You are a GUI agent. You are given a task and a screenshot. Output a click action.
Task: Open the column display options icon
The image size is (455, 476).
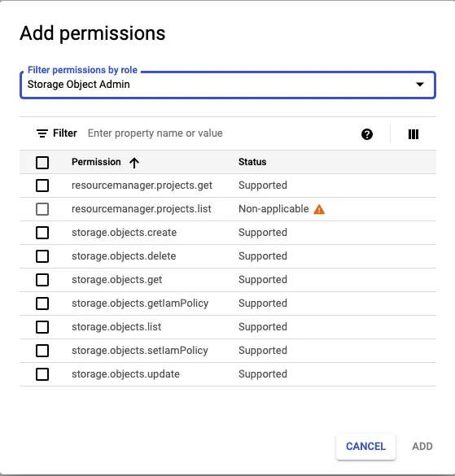point(413,134)
